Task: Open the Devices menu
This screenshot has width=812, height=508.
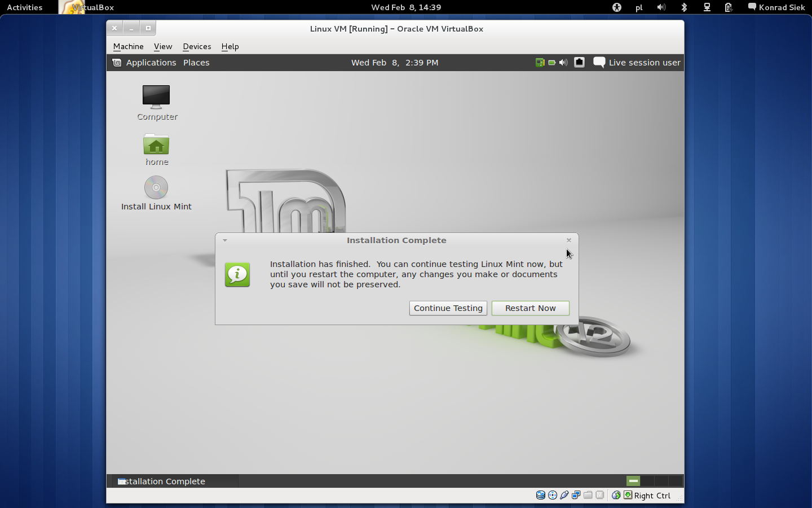Action: click(197, 46)
